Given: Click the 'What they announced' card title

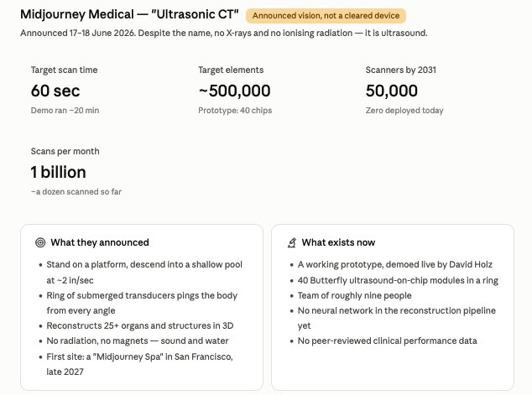Looking at the screenshot, I should coord(100,242).
